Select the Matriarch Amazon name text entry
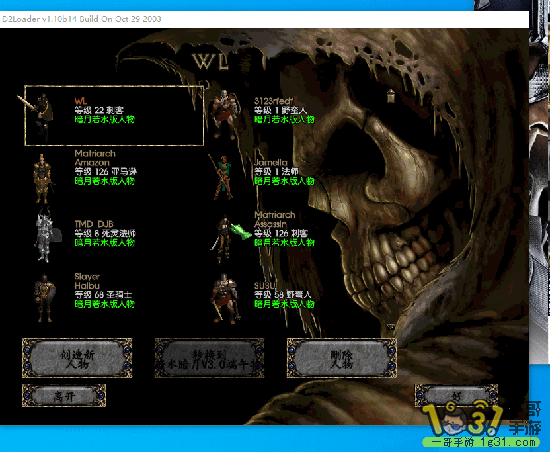550x452 pixels. tap(95, 158)
